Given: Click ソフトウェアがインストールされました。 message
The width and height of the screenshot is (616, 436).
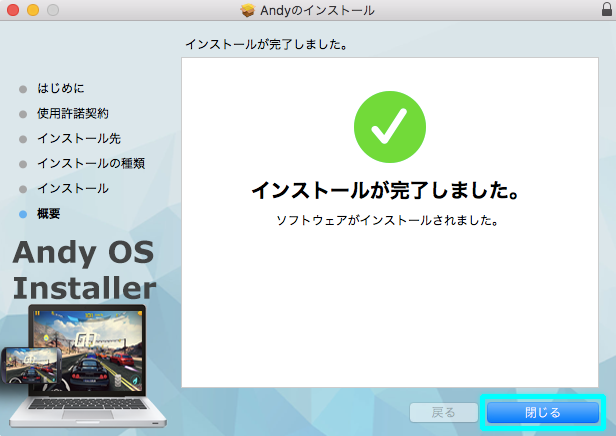Looking at the screenshot, I should (387, 220).
